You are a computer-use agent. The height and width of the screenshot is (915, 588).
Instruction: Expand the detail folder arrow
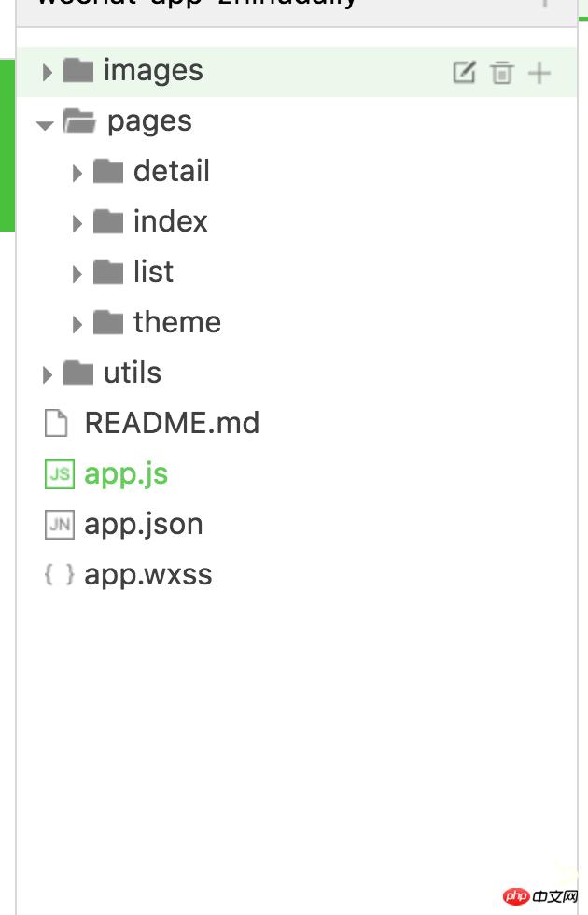(x=77, y=173)
